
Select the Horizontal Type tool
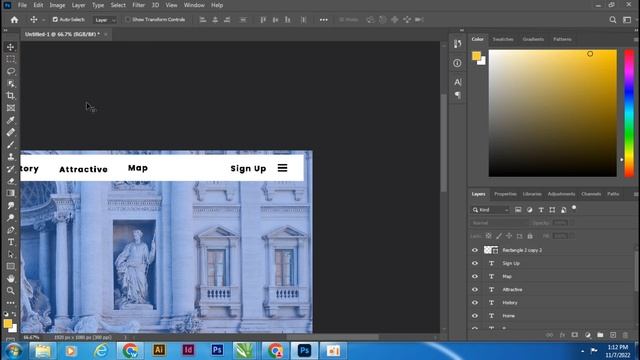point(11,242)
